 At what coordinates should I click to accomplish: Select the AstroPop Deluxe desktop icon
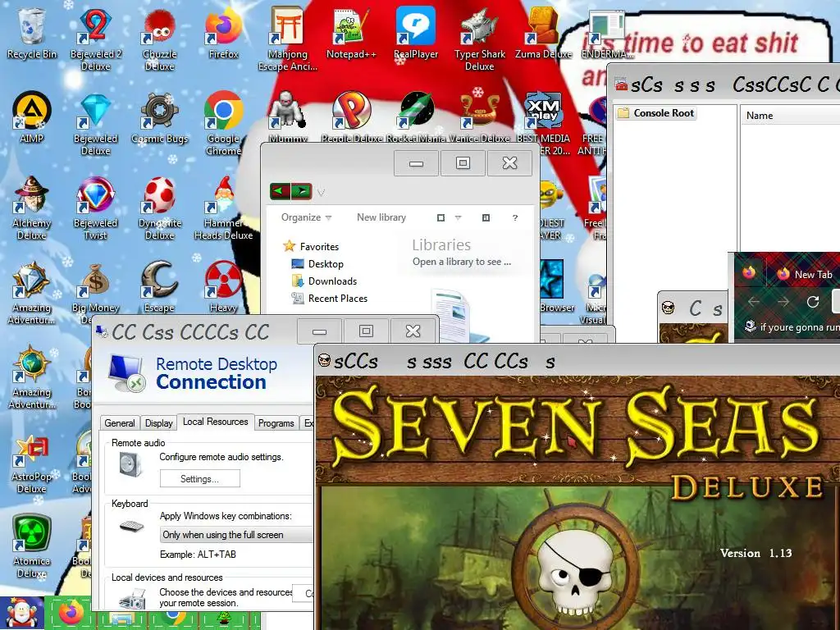[x=32, y=462]
